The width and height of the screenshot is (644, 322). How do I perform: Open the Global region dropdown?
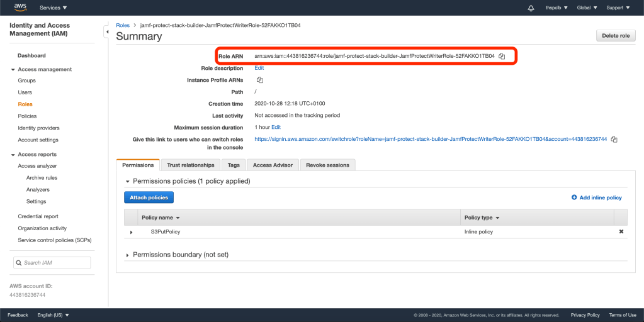(x=587, y=8)
